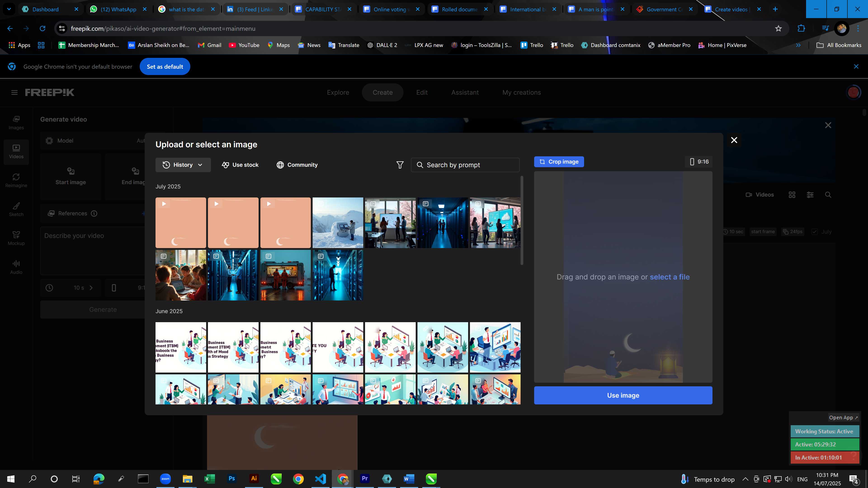Go to Freepik logo home
The image size is (868, 488).
click(x=50, y=92)
